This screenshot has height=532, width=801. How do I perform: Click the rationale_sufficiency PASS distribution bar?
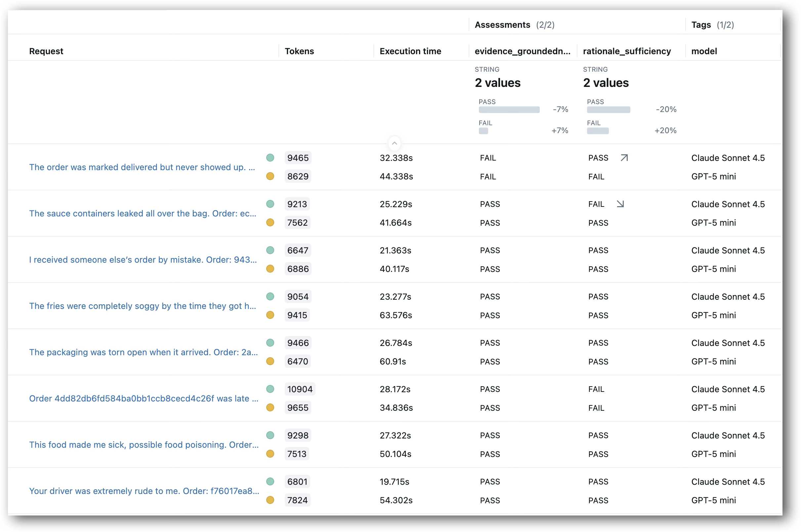pyautogui.click(x=609, y=110)
